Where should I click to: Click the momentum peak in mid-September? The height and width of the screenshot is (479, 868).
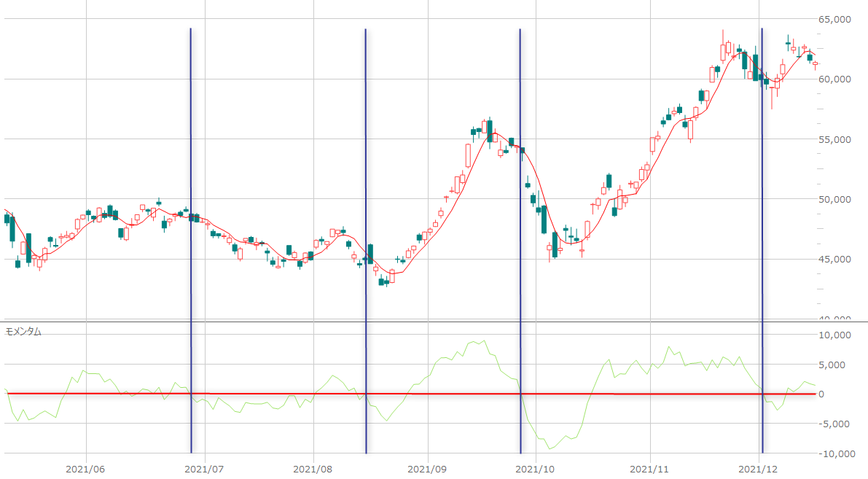pyautogui.click(x=484, y=340)
